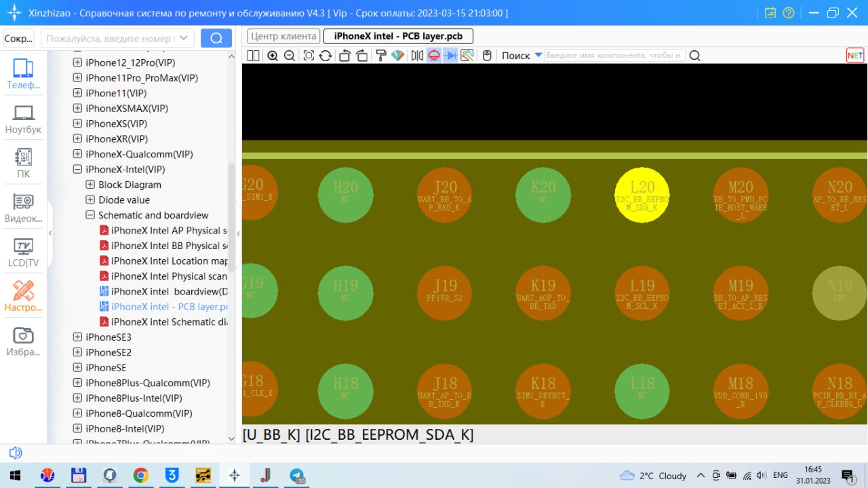Click the blue search button in sidebar

point(216,38)
